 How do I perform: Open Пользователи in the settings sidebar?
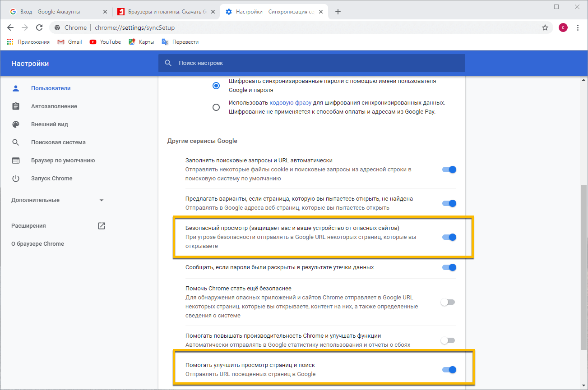[x=51, y=88]
